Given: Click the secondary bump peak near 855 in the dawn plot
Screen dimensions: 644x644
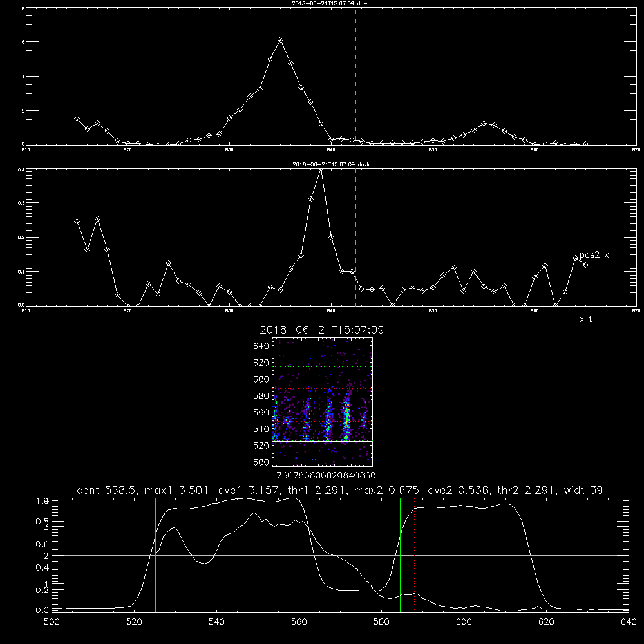Looking at the screenshot, I should pyautogui.click(x=484, y=123).
